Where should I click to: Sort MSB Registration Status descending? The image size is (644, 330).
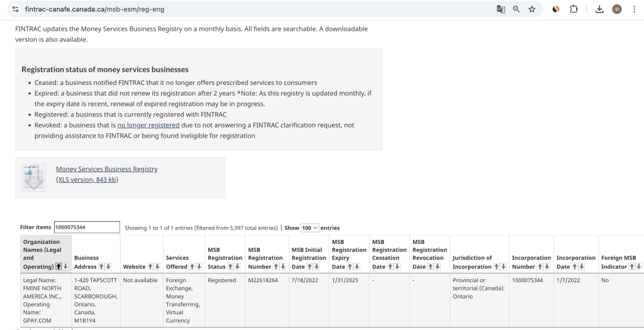[238, 267]
